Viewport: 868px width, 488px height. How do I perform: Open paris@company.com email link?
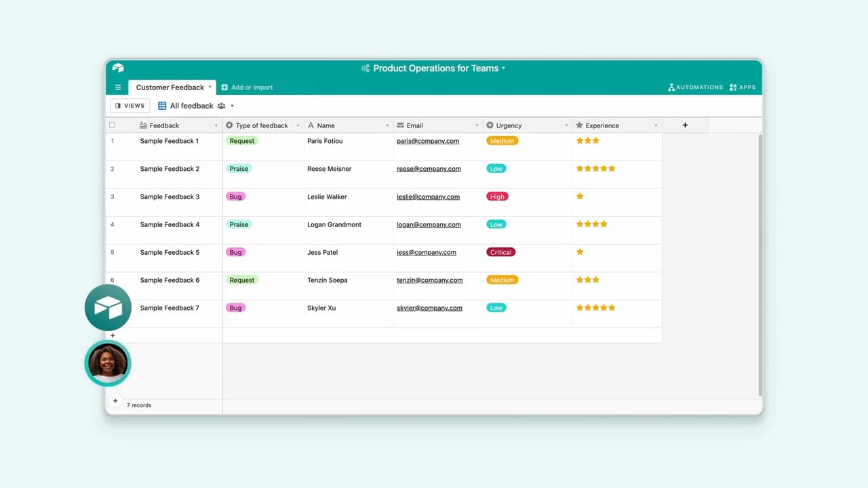[428, 141]
